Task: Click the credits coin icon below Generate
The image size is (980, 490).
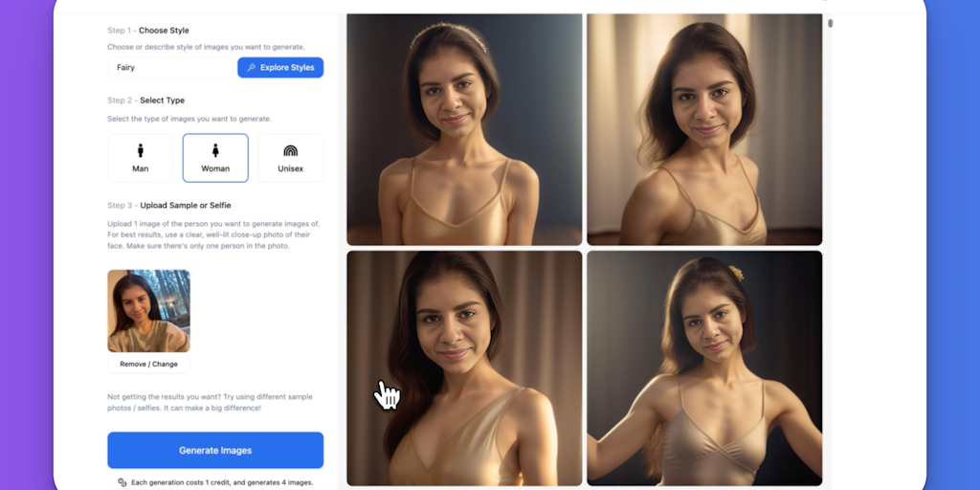Action: (122, 482)
